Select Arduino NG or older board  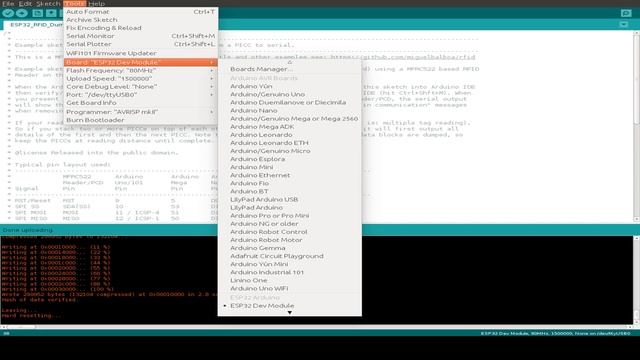(x=289, y=224)
